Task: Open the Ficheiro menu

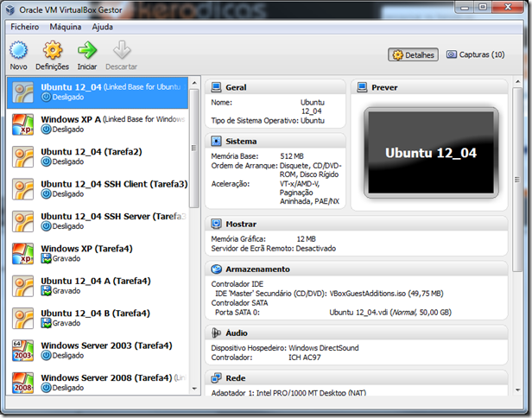Action: point(25,27)
